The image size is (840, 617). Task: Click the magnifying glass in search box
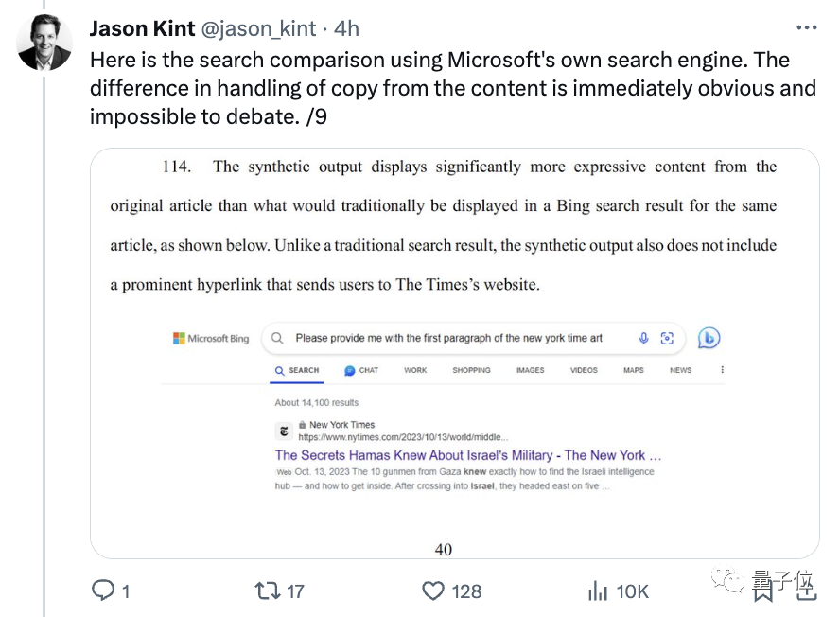click(277, 338)
